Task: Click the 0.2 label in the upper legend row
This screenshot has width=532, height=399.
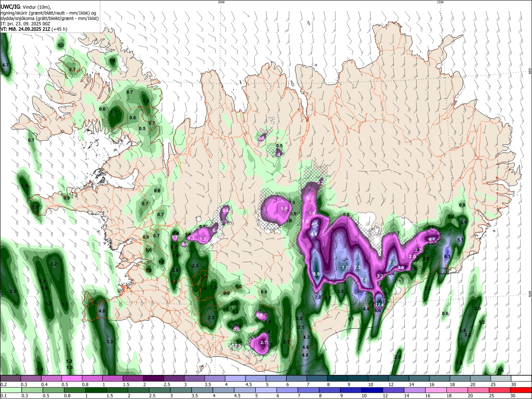Action: point(3,384)
